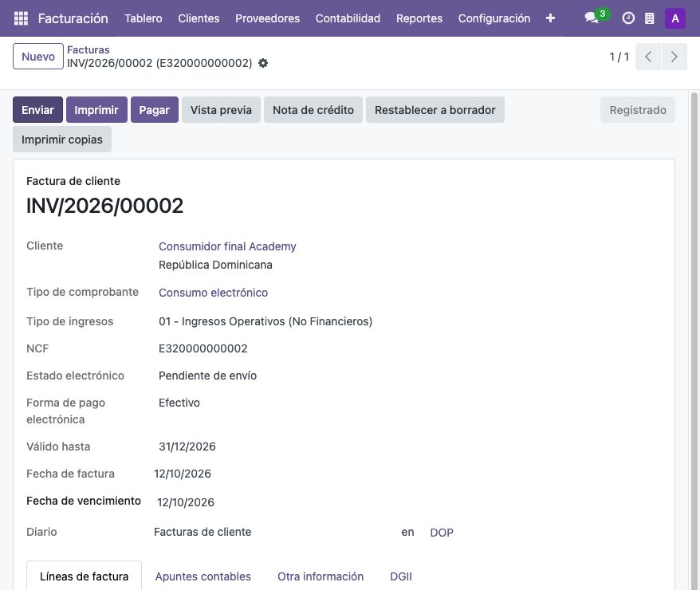Go to previous record arrow

(x=648, y=57)
